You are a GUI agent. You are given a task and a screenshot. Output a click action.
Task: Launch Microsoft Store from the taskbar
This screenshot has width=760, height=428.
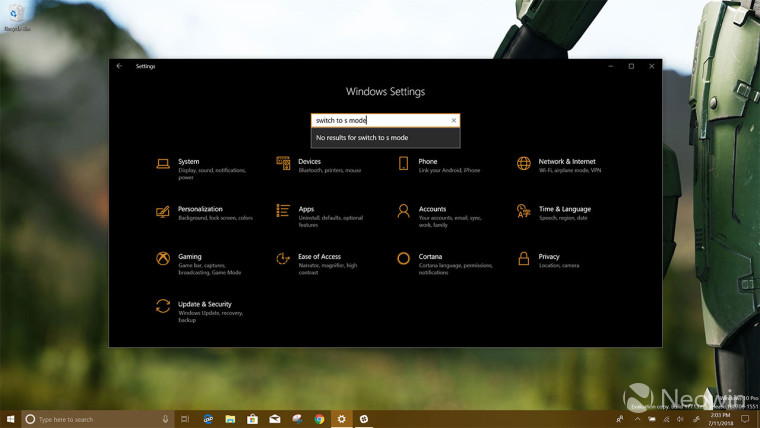253,419
